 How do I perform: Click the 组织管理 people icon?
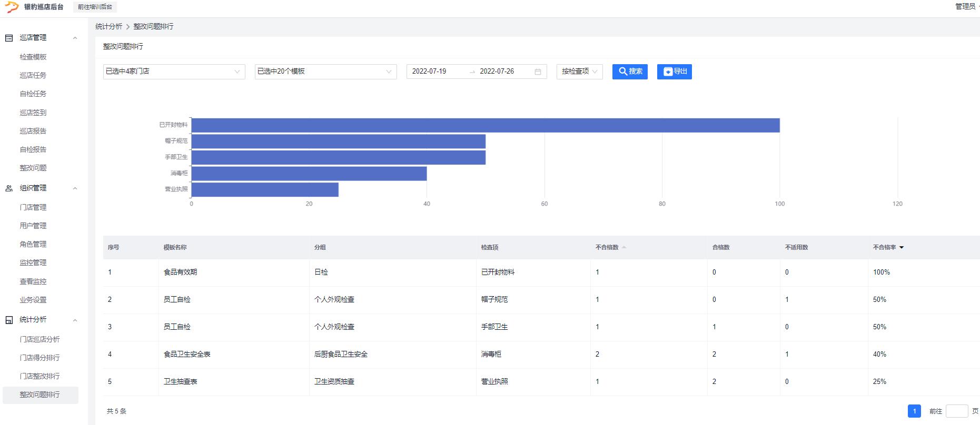click(x=9, y=188)
